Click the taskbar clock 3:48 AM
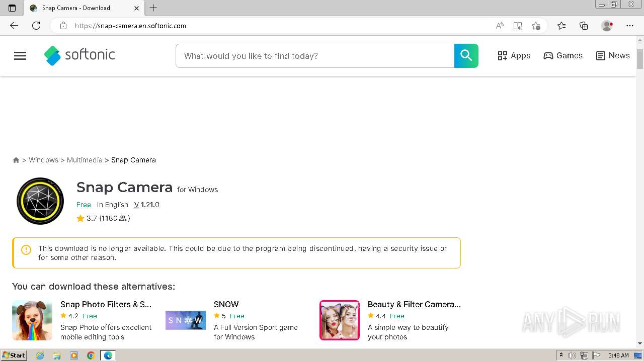The width and height of the screenshot is (644, 362). pyautogui.click(x=618, y=355)
